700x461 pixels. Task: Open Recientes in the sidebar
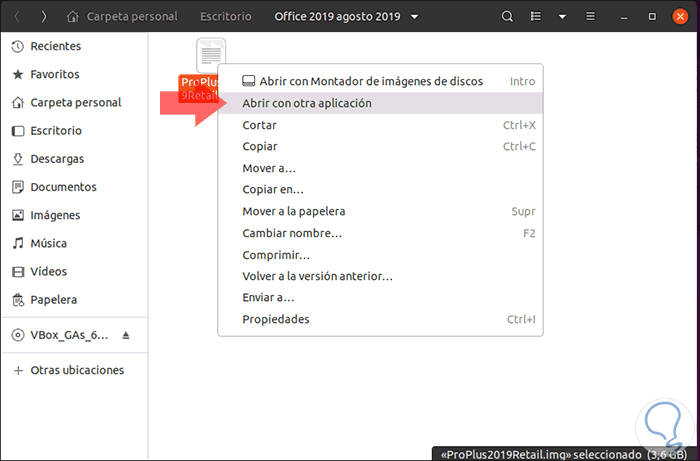click(55, 46)
